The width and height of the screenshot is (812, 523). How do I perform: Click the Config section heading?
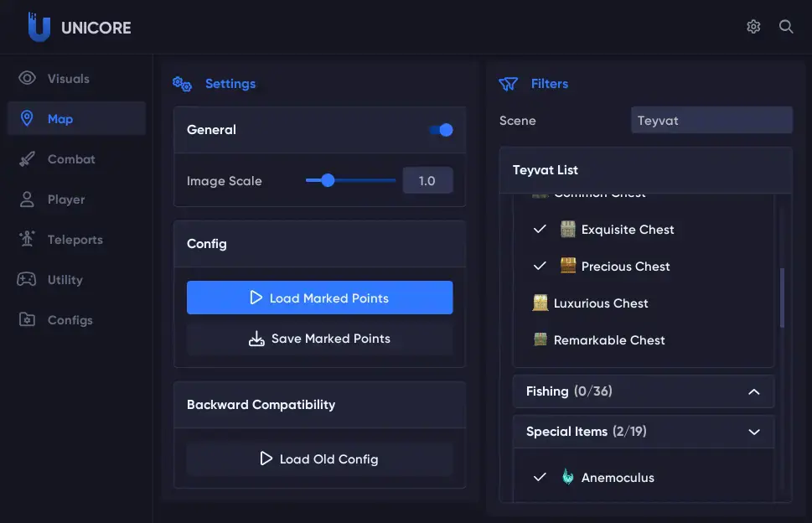pos(207,244)
